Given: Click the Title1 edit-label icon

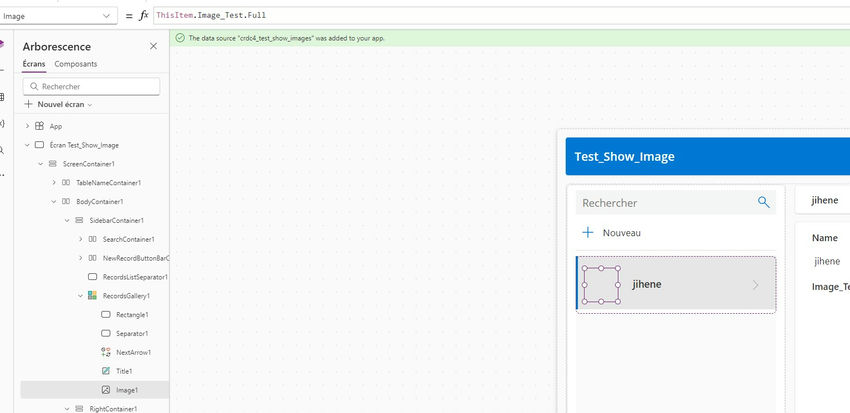Looking at the screenshot, I should pyautogui.click(x=106, y=371).
